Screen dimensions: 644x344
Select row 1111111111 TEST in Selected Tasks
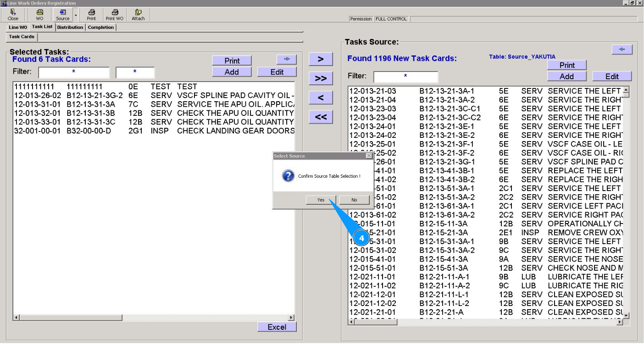pyautogui.click(x=154, y=87)
